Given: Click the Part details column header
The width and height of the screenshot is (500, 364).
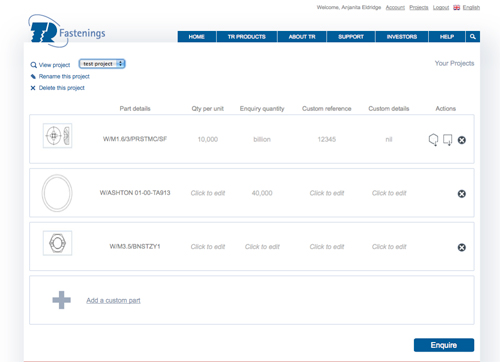Looking at the screenshot, I should pyautogui.click(x=135, y=109).
